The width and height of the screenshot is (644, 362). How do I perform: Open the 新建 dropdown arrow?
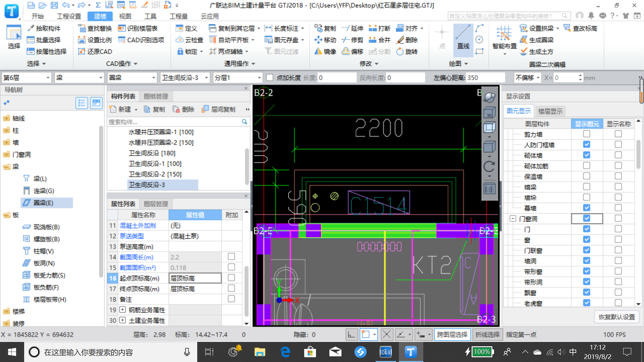[x=136, y=110]
